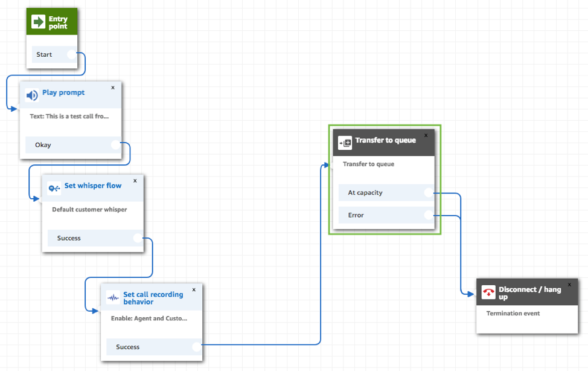Click the key icon on Set whisper flow
The height and width of the screenshot is (371, 588).
[54, 188]
